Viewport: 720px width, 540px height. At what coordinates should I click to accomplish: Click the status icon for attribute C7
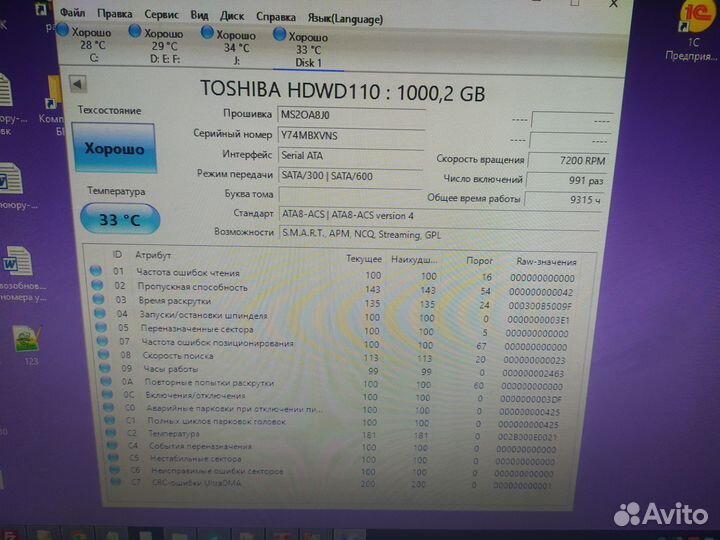[115, 482]
